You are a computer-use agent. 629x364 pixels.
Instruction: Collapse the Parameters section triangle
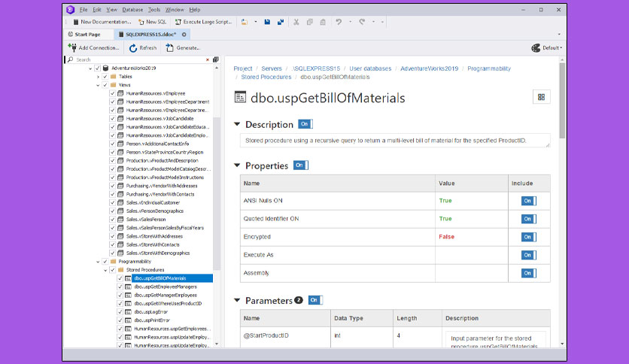pos(237,300)
